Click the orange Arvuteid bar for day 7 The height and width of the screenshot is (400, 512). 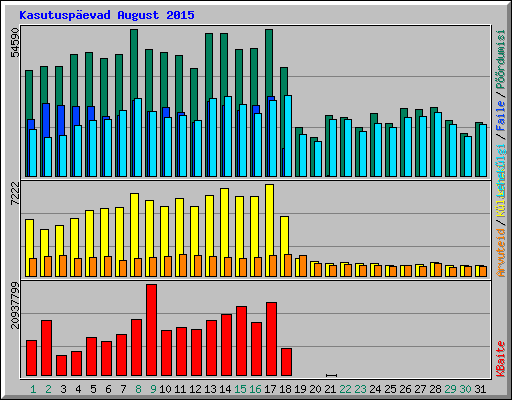coord(123,268)
